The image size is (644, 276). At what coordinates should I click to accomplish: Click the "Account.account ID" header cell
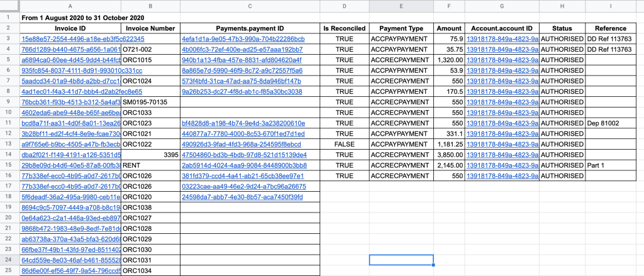[502, 28]
